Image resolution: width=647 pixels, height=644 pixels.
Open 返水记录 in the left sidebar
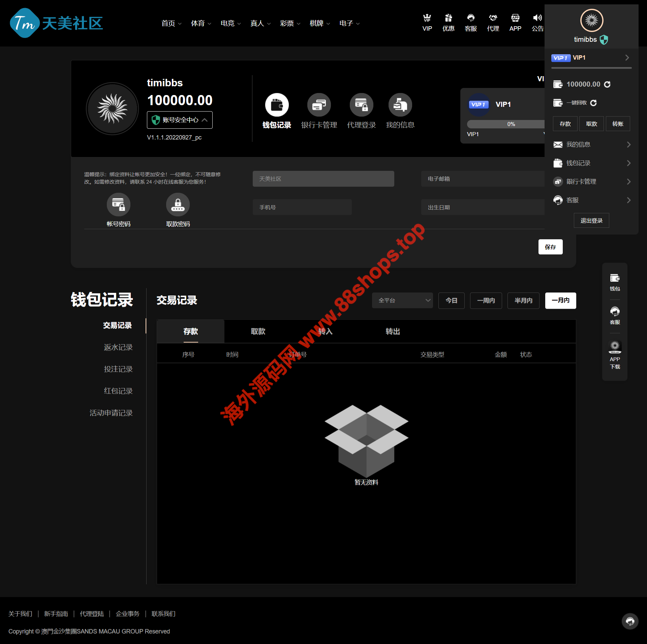(118, 347)
